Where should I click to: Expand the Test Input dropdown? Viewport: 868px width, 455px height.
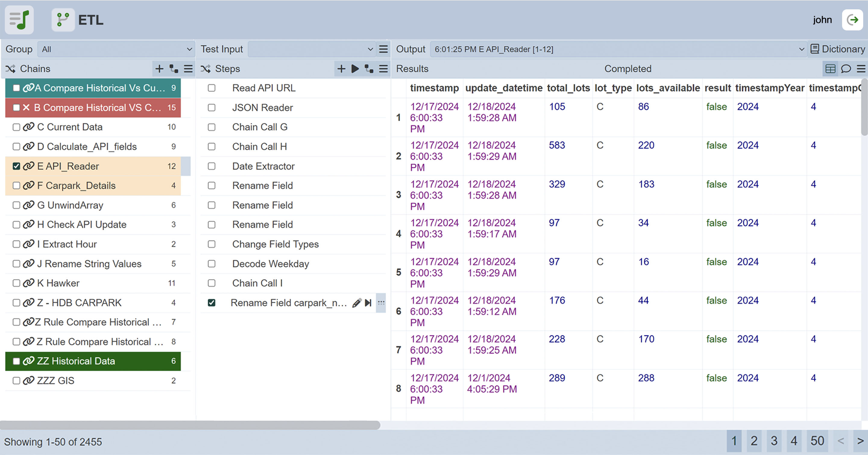[x=311, y=49]
